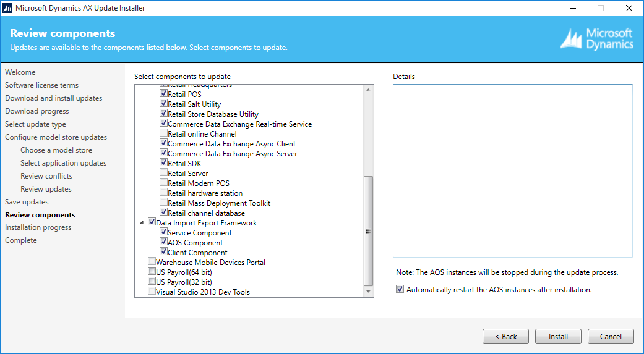Screen dimensions: 644x354
Task: Select the Choose a model store step
Action: tap(56, 150)
